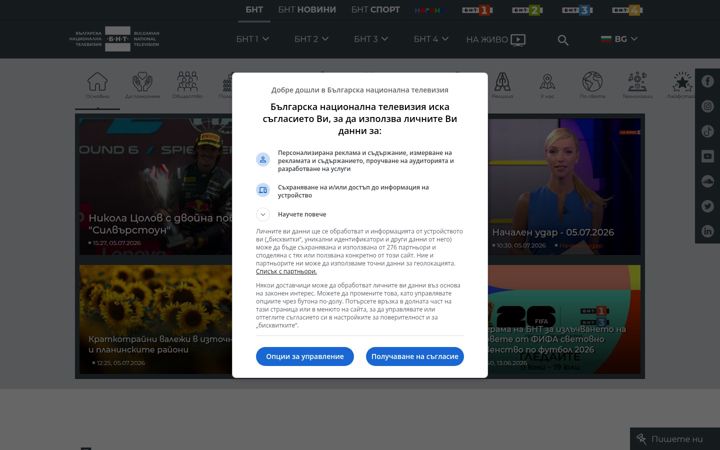Screen dimensions: 720x450
Task: Open the FIFA World Cup 2026 program article
Action: tap(564, 319)
